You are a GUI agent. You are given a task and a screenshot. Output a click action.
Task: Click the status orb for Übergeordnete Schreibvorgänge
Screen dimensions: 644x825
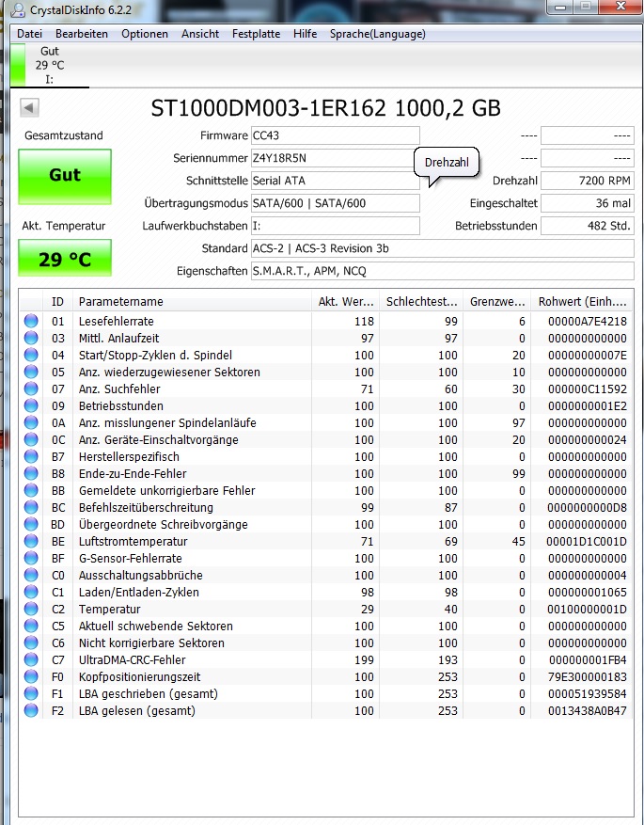click(x=31, y=524)
